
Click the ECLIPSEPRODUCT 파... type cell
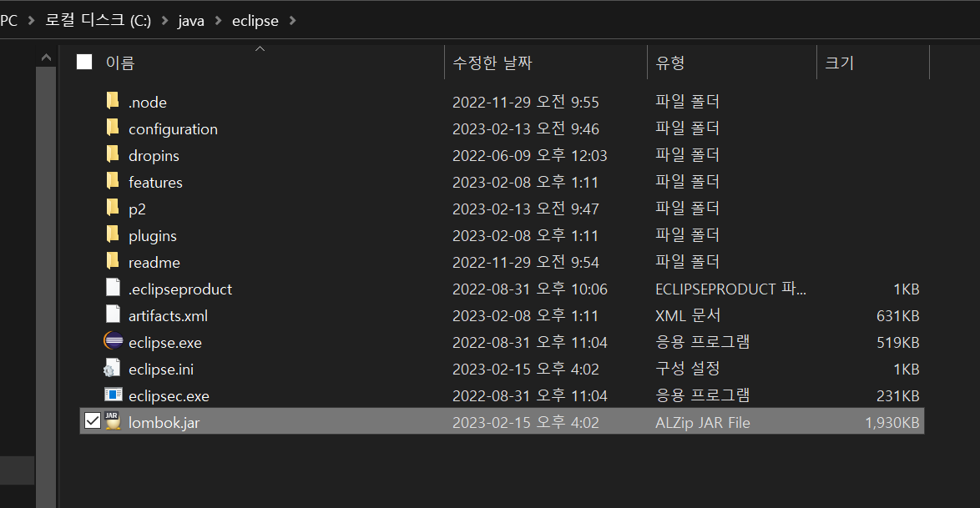pyautogui.click(x=730, y=289)
